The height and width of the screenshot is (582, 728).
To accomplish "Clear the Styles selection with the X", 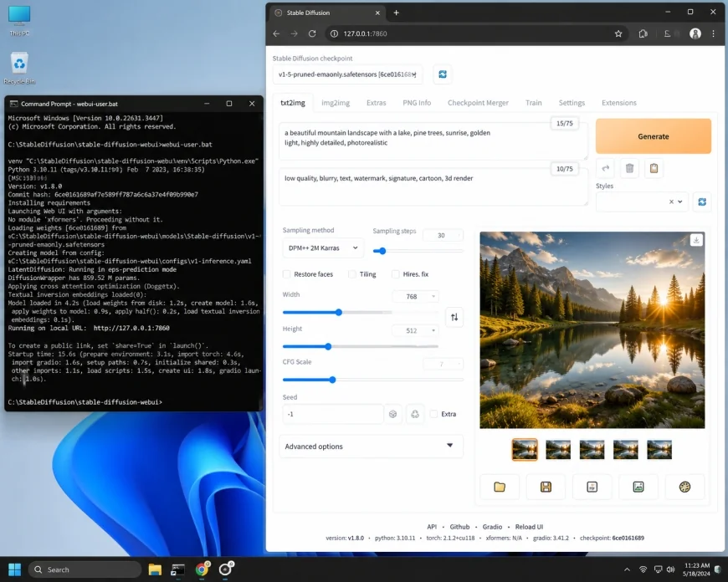I will coord(671,202).
